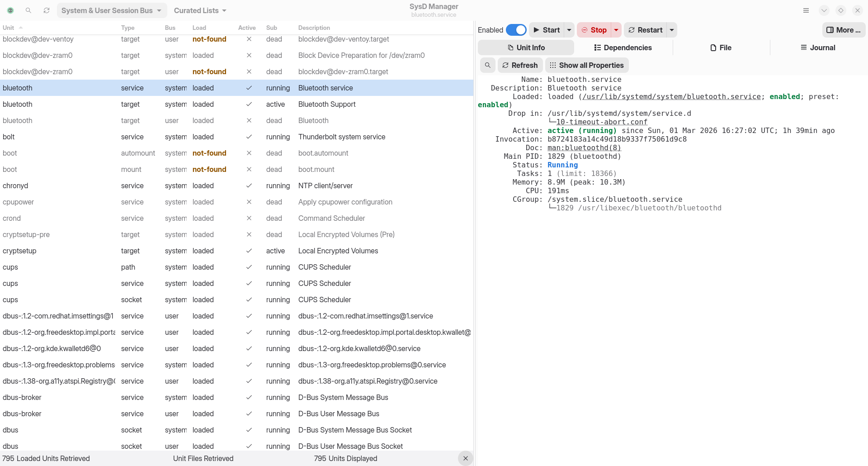This screenshot has height=466, width=868.
Task: Dismiss the status bar with X button
Action: point(465,458)
